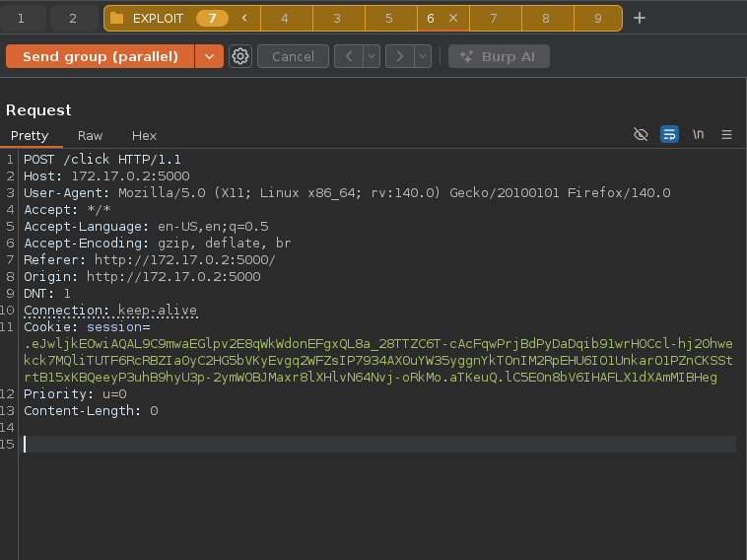Image resolution: width=747 pixels, height=560 pixels.
Task: Open the request send settings gear
Action: [x=240, y=56]
